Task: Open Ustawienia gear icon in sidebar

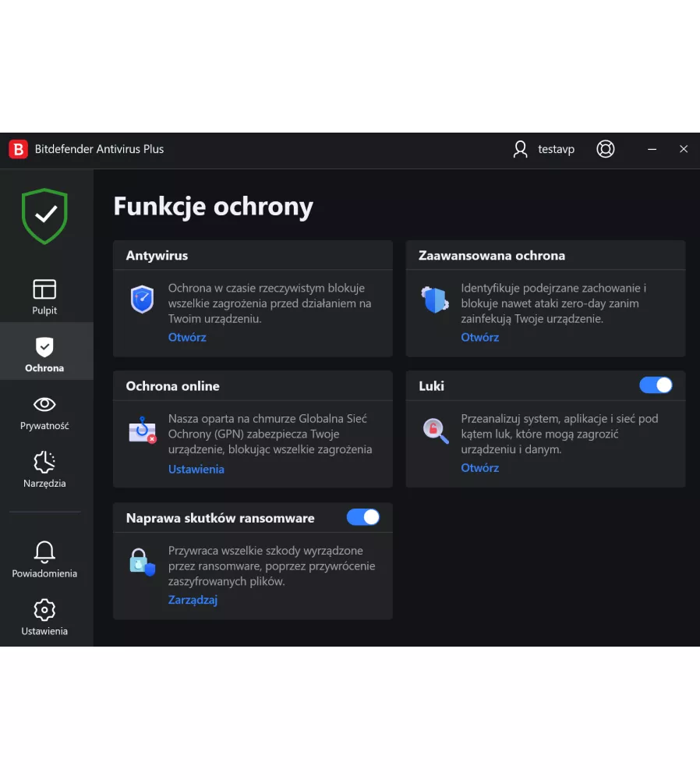Action: [44, 609]
